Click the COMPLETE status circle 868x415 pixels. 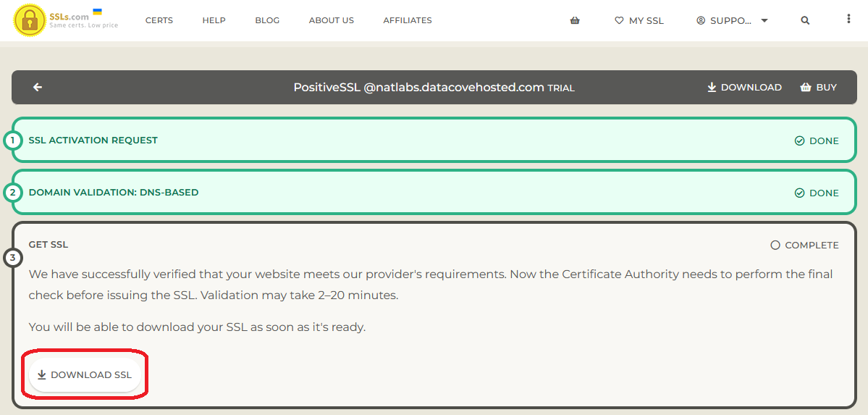pyautogui.click(x=775, y=246)
